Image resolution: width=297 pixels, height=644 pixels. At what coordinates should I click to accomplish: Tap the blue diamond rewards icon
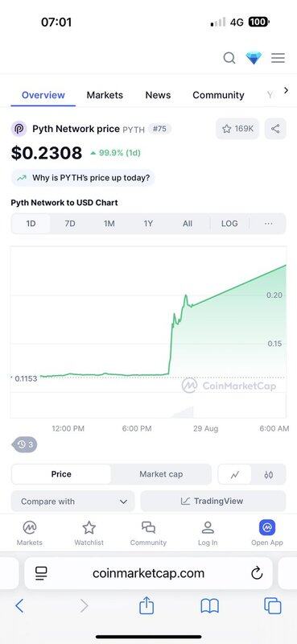[254, 58]
